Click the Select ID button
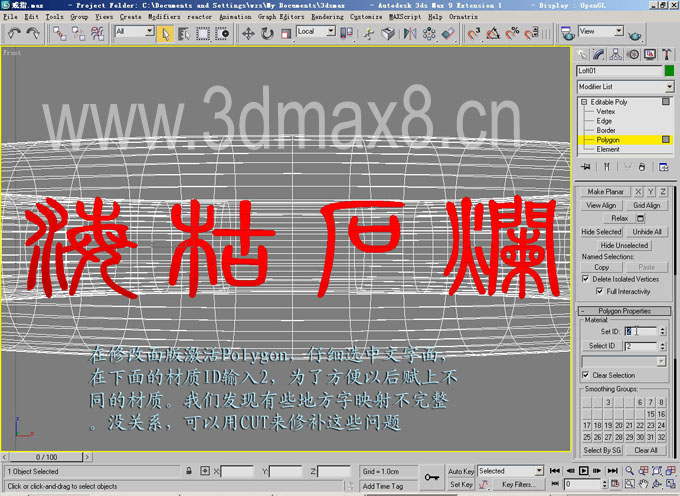 (x=602, y=346)
